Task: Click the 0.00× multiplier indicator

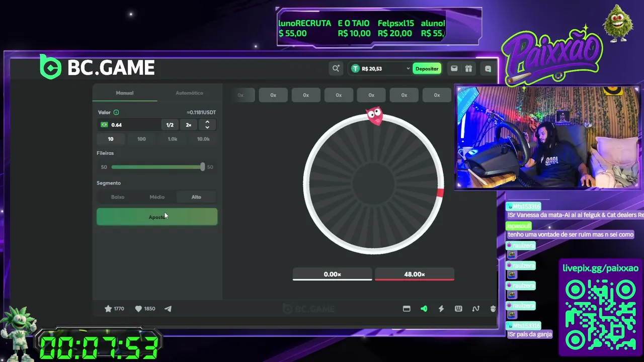Action: click(x=332, y=275)
